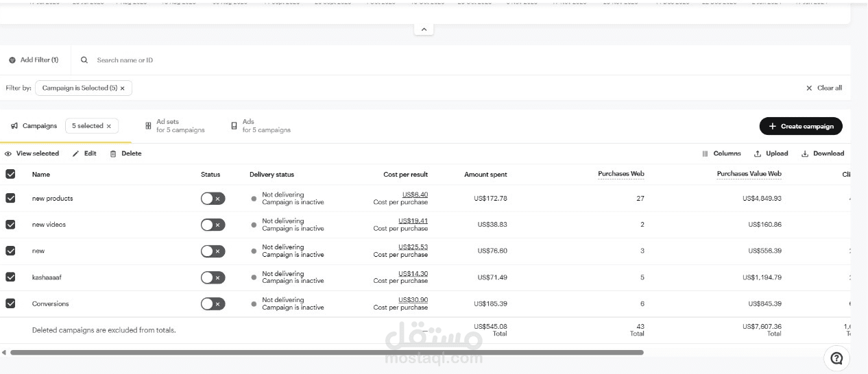Viewport: 868px width, 374px height.
Task: Click the US$30.90 cost per result
Action: click(x=413, y=300)
